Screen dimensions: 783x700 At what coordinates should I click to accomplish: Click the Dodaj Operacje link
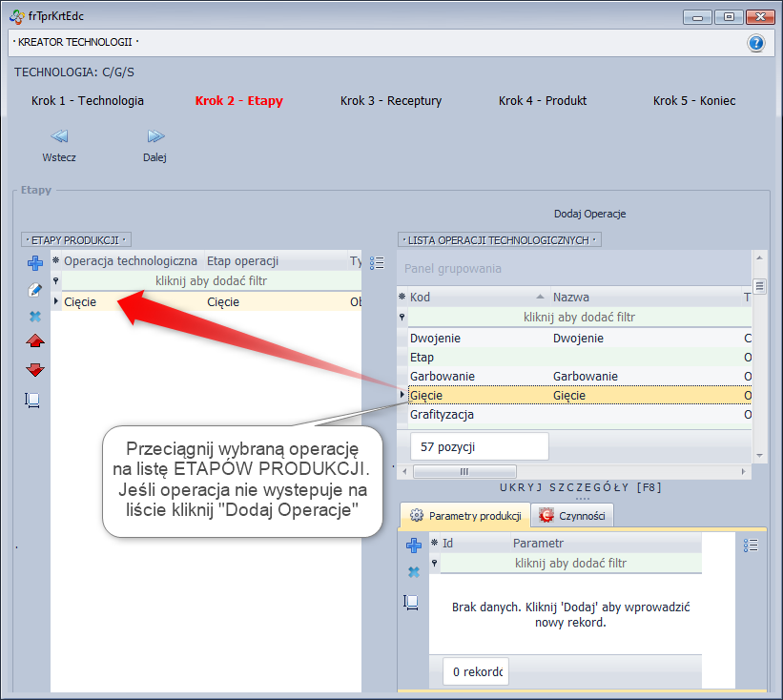pos(589,215)
